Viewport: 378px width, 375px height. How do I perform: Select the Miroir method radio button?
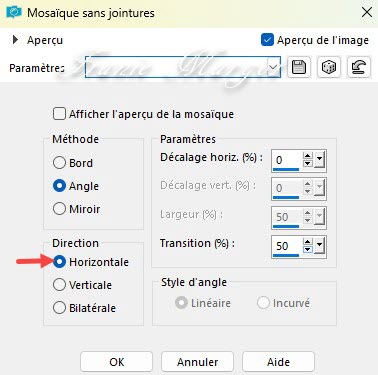(59, 209)
